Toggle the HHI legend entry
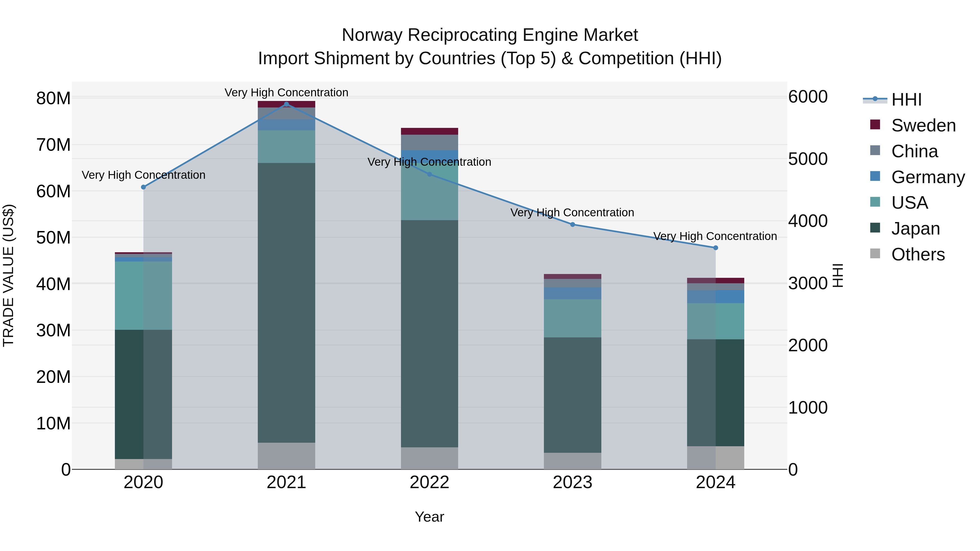 [x=892, y=100]
